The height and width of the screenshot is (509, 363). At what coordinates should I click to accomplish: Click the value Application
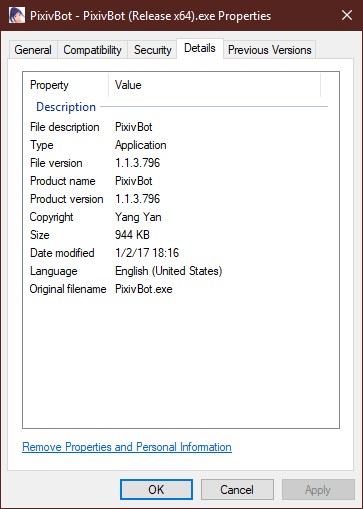coord(141,145)
